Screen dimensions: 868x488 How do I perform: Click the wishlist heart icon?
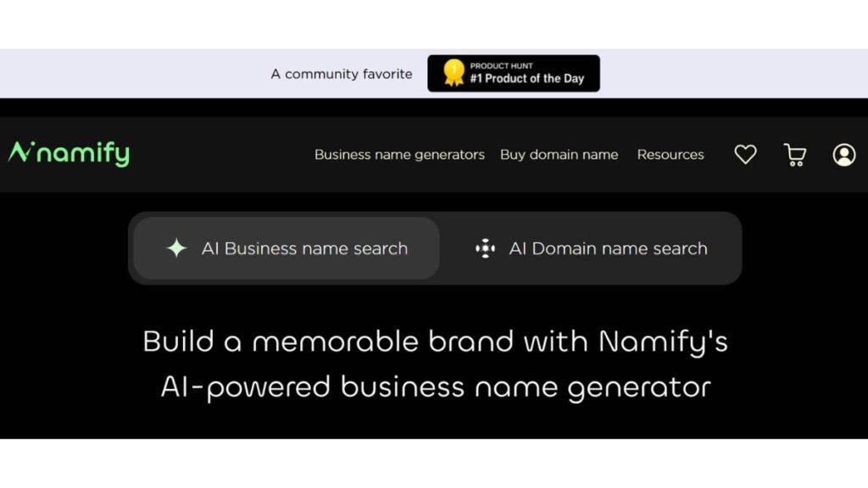[x=745, y=154]
